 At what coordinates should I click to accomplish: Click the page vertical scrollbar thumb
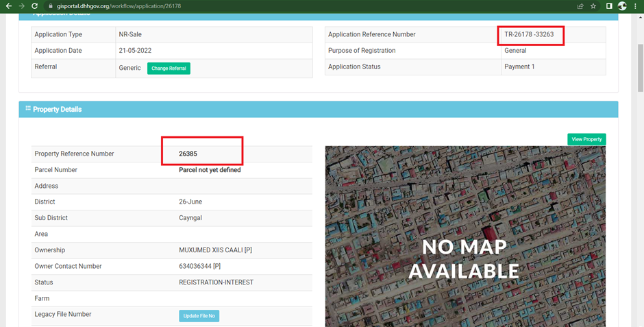point(641,68)
